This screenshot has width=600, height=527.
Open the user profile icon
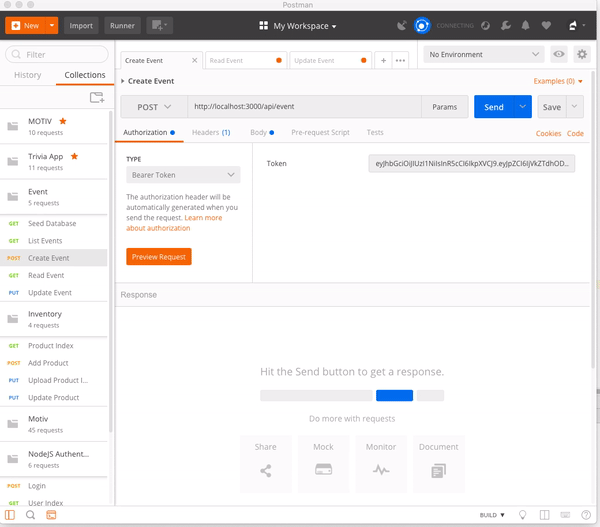point(572,26)
